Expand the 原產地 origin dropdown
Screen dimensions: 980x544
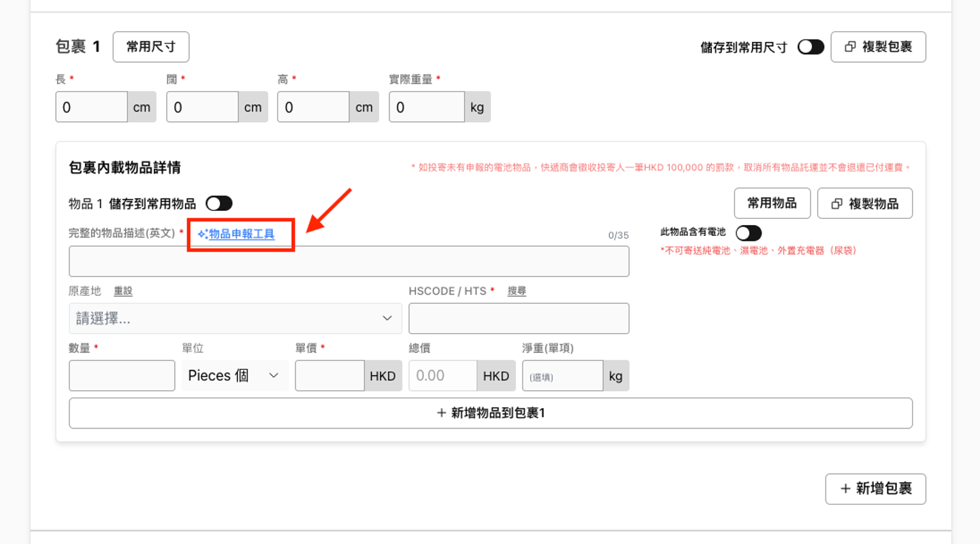click(x=235, y=318)
